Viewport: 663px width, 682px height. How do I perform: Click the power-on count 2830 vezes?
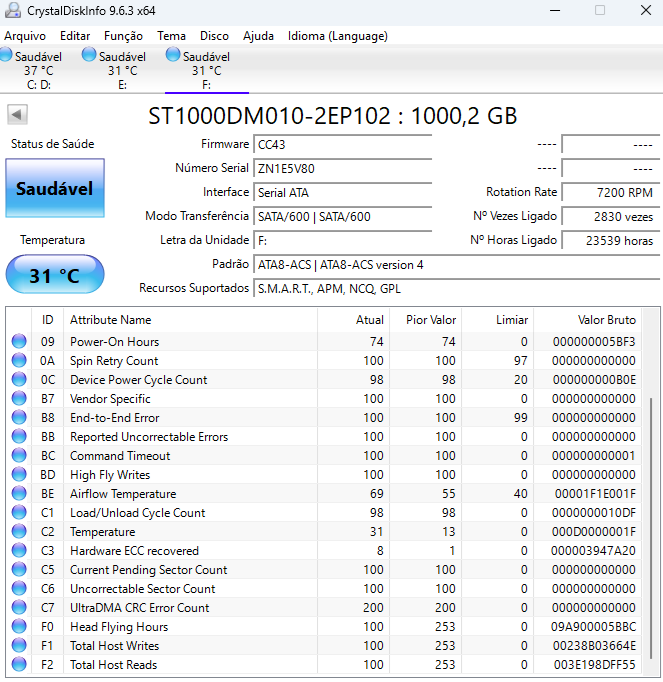point(610,216)
